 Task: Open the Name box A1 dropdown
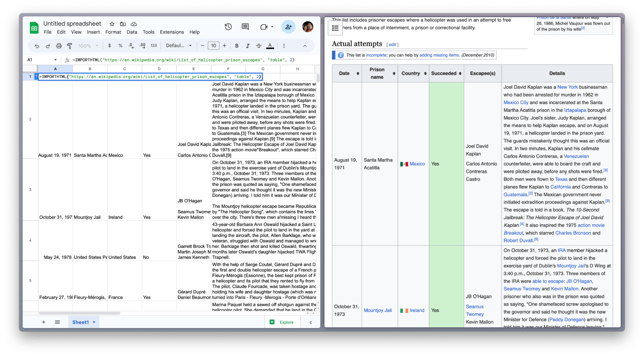pyautogui.click(x=55, y=60)
